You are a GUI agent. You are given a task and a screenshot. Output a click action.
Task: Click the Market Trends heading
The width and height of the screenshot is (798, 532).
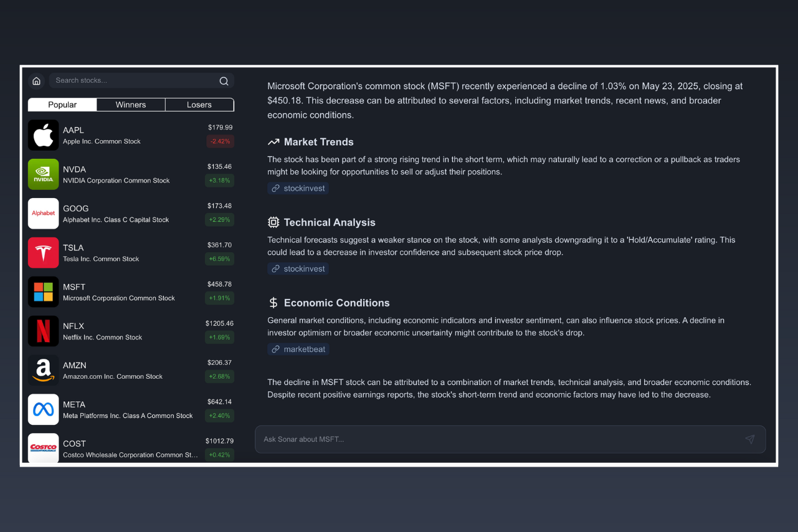(318, 142)
